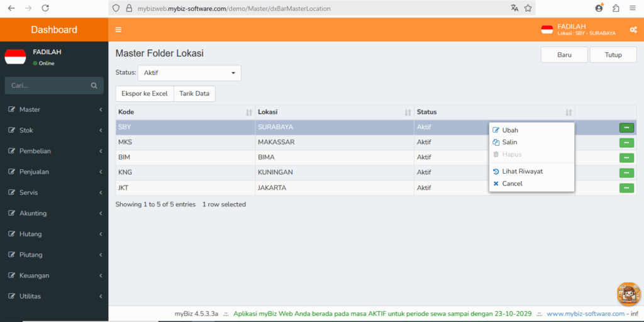This screenshot has width=644, height=322.
Task: Open the browser account profile icon
Action: (599, 8)
